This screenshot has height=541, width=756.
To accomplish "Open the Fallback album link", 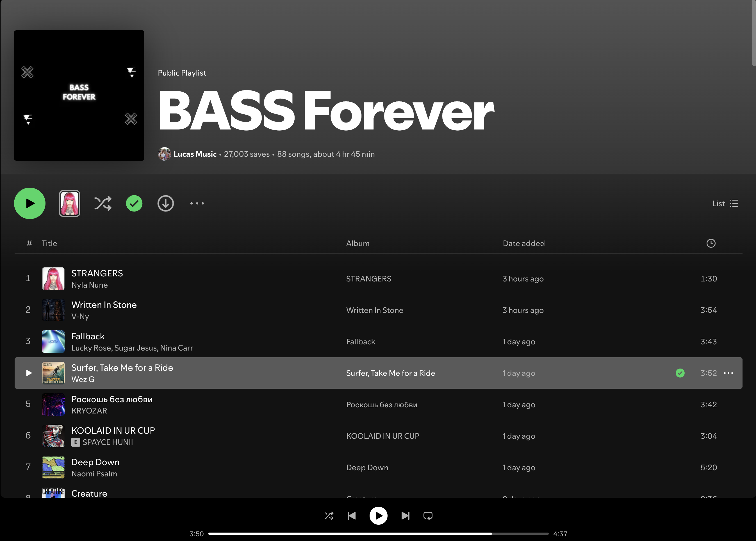I will point(360,342).
